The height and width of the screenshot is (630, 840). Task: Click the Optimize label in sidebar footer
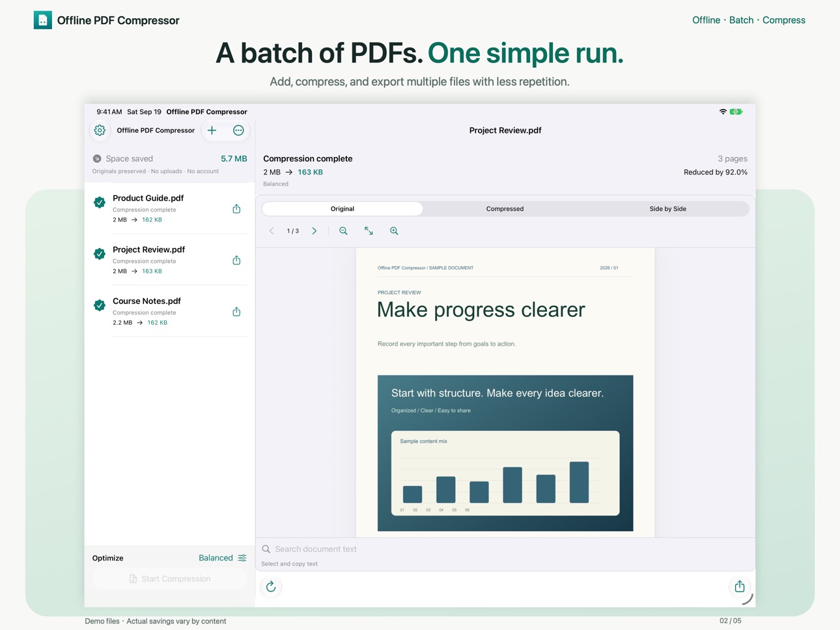click(108, 558)
